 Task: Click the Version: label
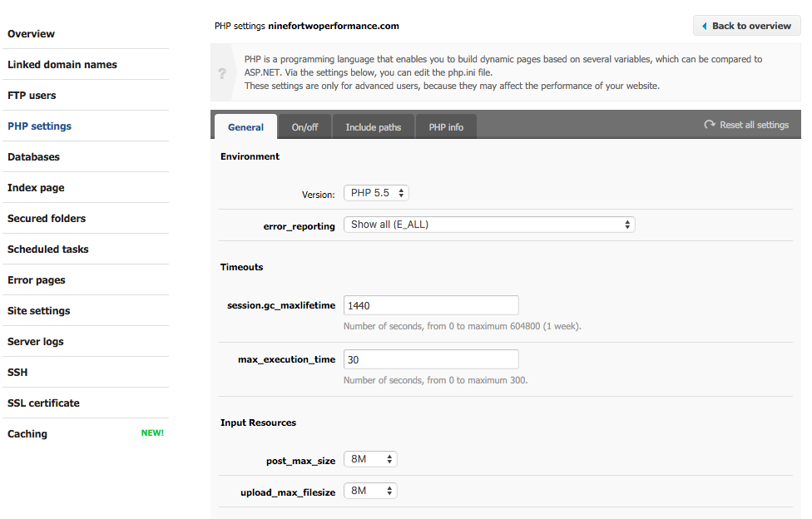point(318,195)
